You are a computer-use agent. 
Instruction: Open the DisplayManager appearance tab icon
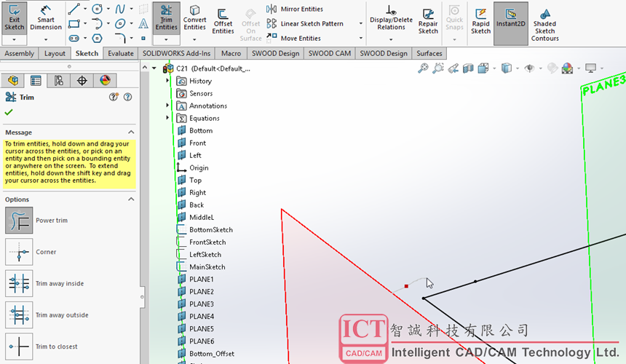pyautogui.click(x=105, y=81)
